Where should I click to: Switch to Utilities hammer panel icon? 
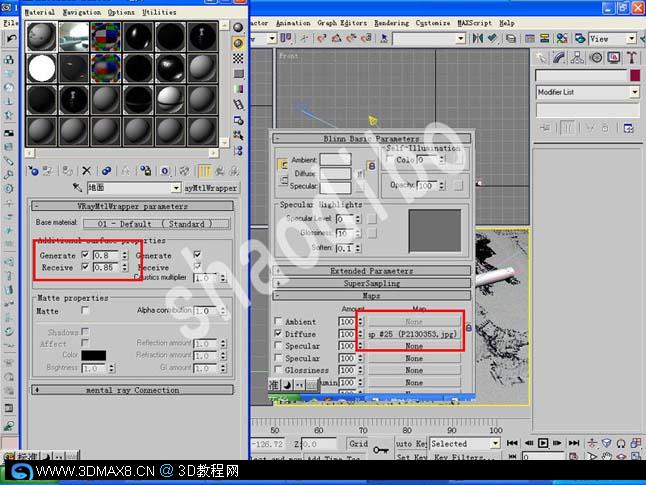[632, 58]
